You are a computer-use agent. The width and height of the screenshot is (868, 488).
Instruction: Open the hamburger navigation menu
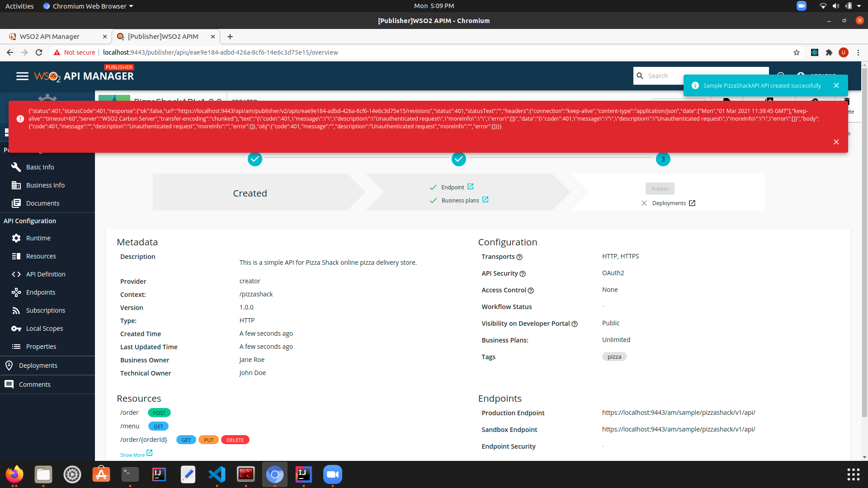(22, 76)
